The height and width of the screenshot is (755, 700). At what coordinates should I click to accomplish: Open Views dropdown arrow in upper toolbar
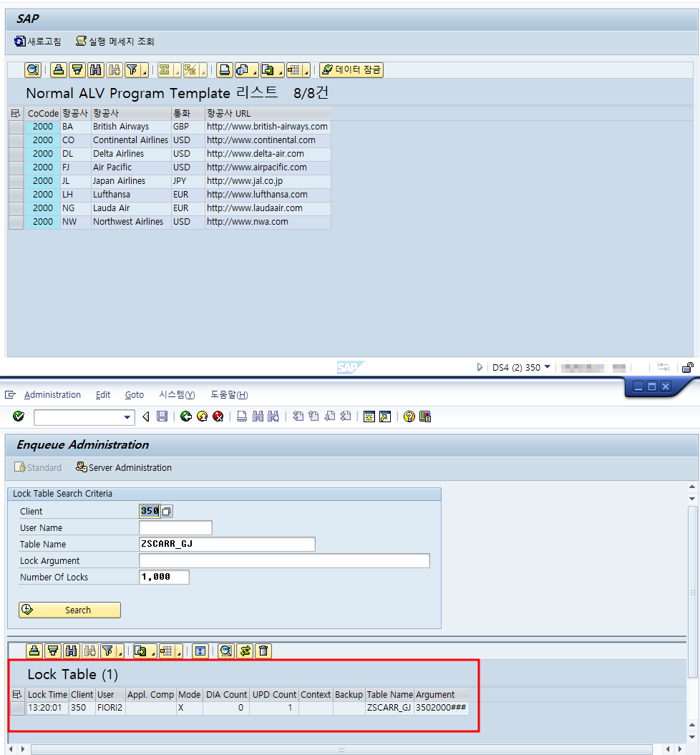coord(255,70)
